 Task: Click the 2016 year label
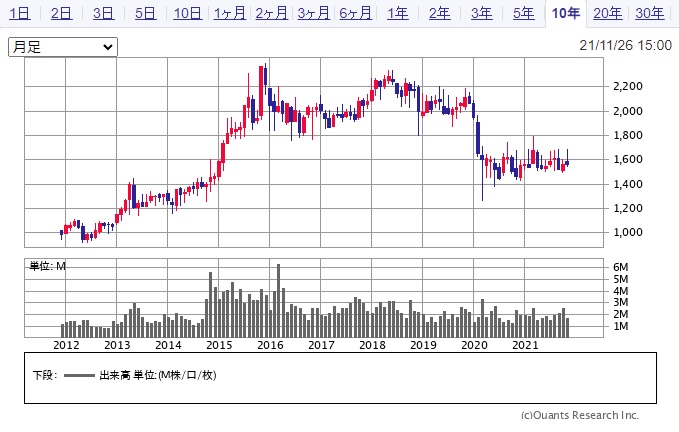click(270, 345)
